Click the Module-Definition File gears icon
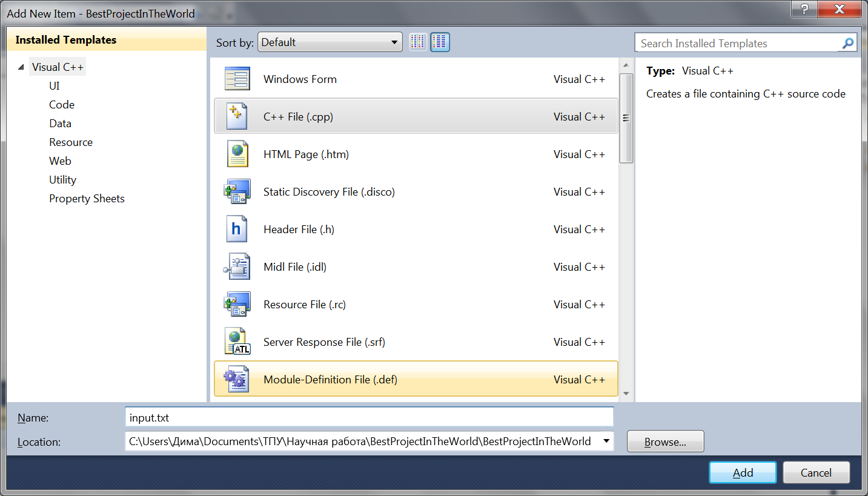This screenshot has width=868, height=496. click(236, 379)
